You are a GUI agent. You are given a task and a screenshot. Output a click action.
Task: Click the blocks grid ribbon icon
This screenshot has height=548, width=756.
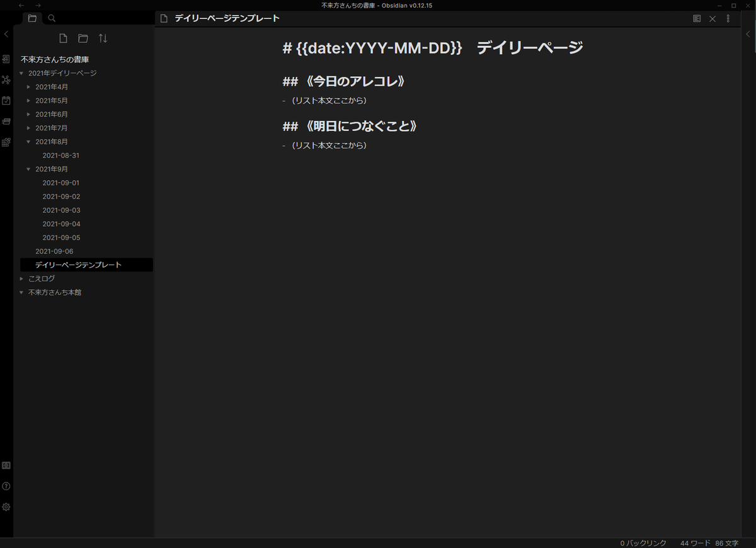point(6,142)
